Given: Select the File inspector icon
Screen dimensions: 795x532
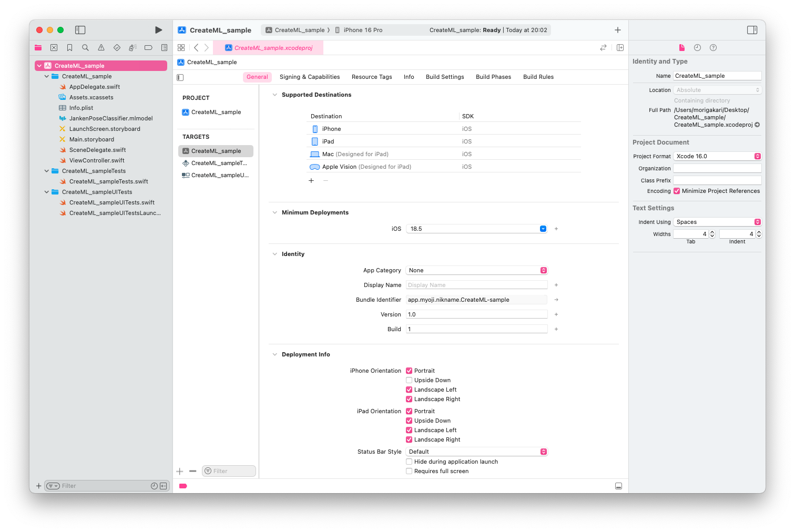Looking at the screenshot, I should click(682, 48).
